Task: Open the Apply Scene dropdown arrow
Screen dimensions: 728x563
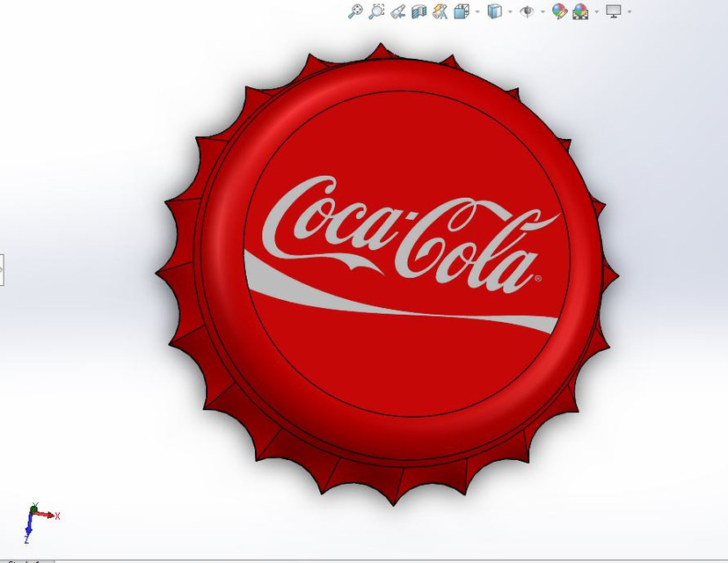Action: pos(595,11)
